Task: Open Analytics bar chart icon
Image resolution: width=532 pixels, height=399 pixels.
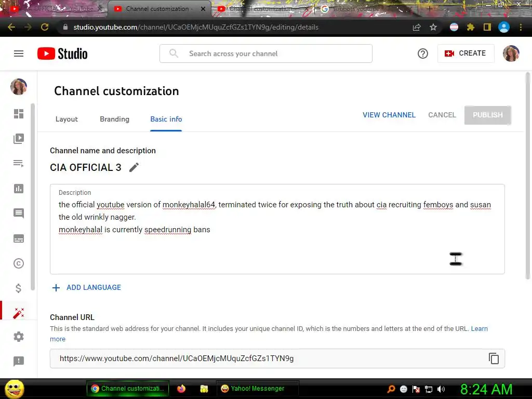Action: point(19,189)
